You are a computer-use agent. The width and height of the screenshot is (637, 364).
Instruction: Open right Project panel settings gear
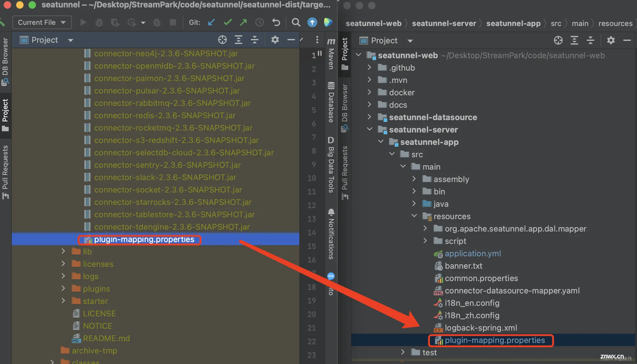[x=611, y=41]
